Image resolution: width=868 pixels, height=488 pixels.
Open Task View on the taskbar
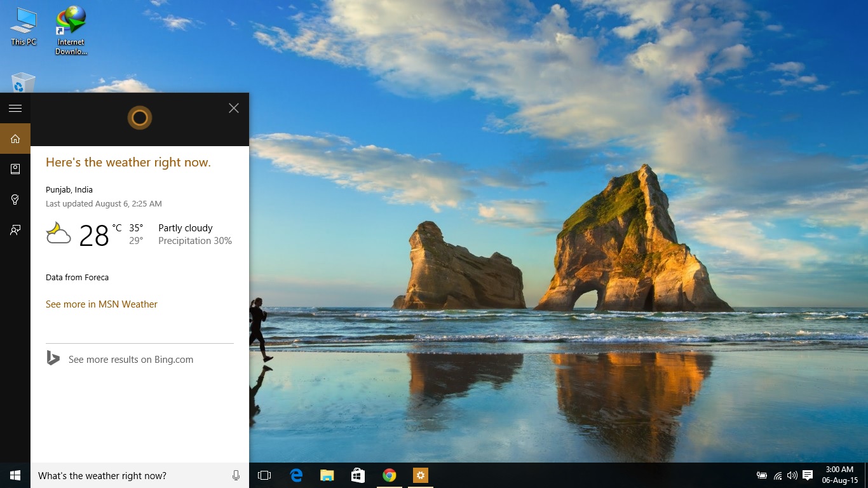click(264, 475)
